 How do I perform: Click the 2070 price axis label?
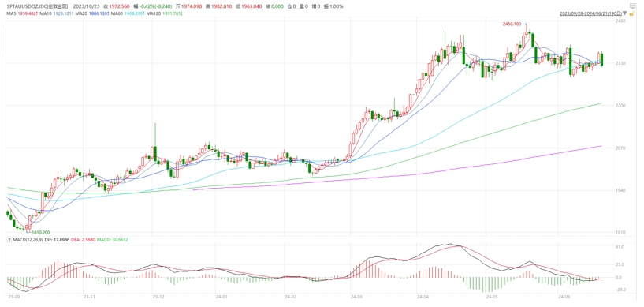click(x=620, y=148)
